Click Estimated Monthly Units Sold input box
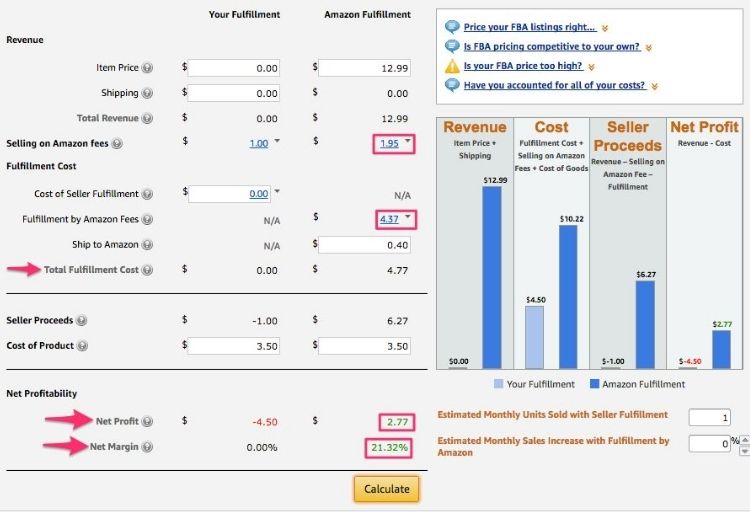This screenshot has width=750, height=513. tap(709, 418)
